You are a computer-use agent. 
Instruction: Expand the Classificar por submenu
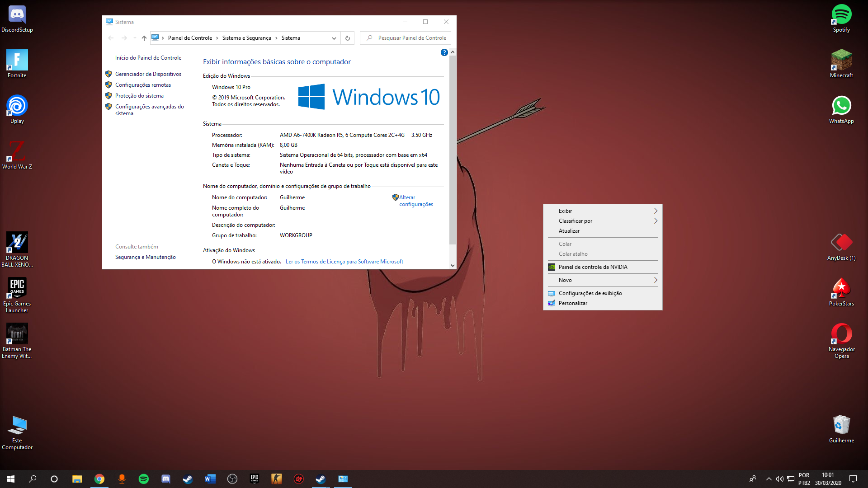[x=603, y=221]
